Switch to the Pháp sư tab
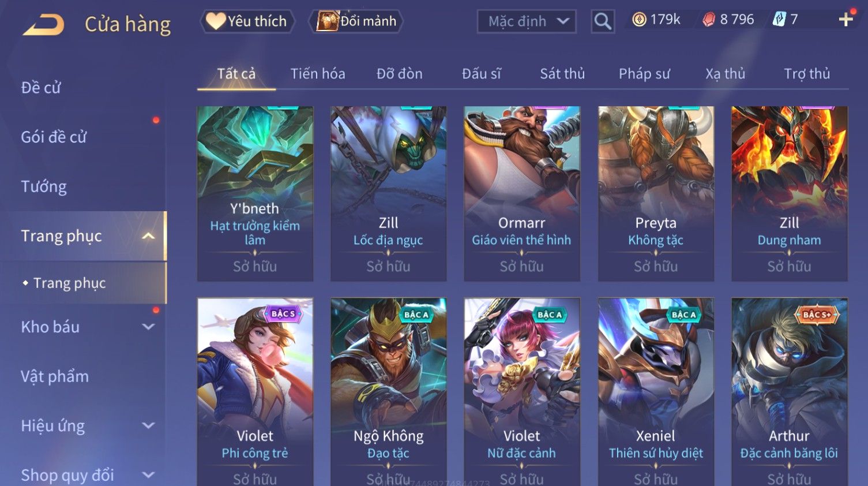Screen dimensions: 868x486 click(x=644, y=74)
